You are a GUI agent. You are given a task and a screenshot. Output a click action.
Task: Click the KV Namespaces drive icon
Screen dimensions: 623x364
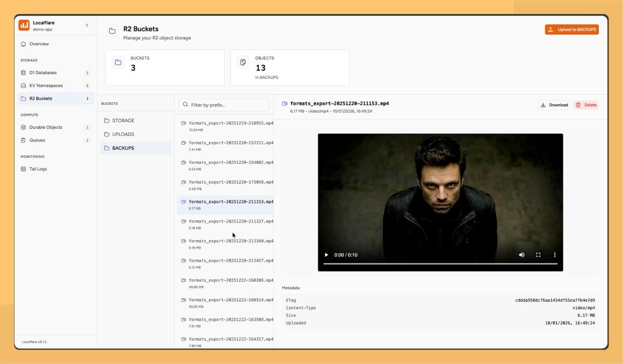(23, 86)
